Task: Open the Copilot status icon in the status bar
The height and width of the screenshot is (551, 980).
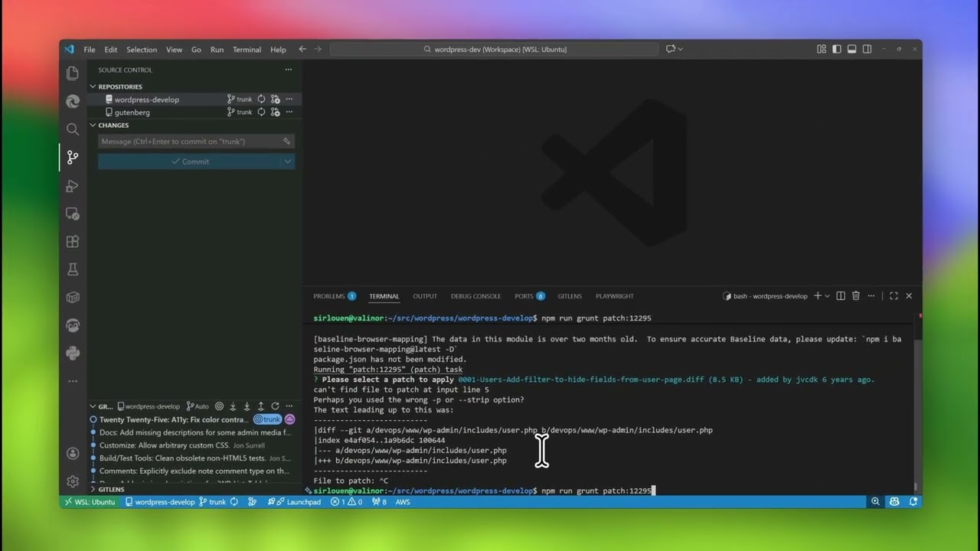Action: 894,502
